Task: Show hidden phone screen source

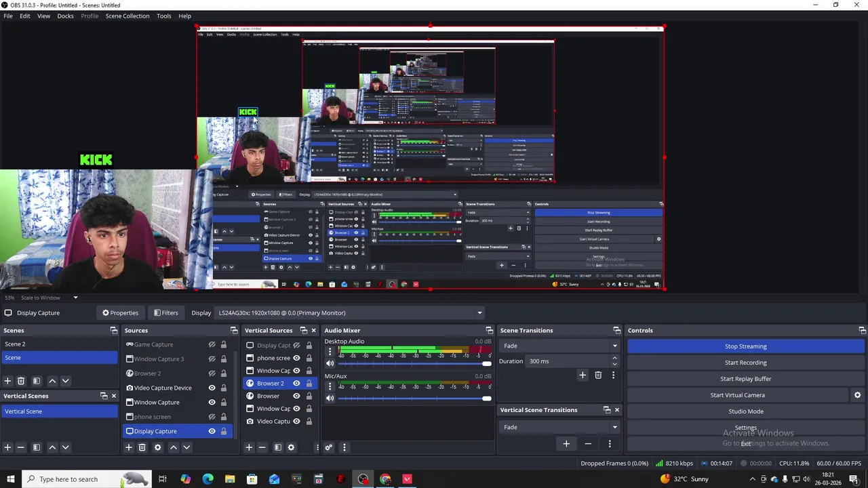Action: [x=212, y=417]
